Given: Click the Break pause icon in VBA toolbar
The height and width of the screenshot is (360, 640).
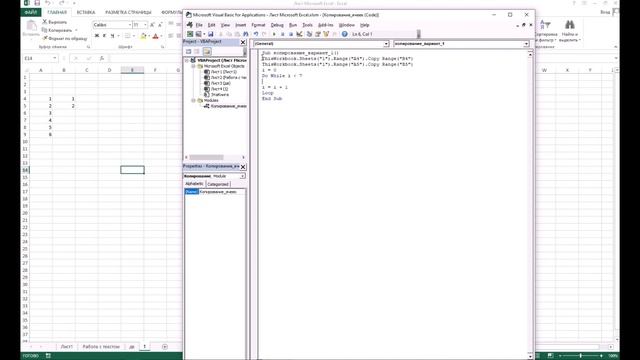Looking at the screenshot, I should [282, 34].
